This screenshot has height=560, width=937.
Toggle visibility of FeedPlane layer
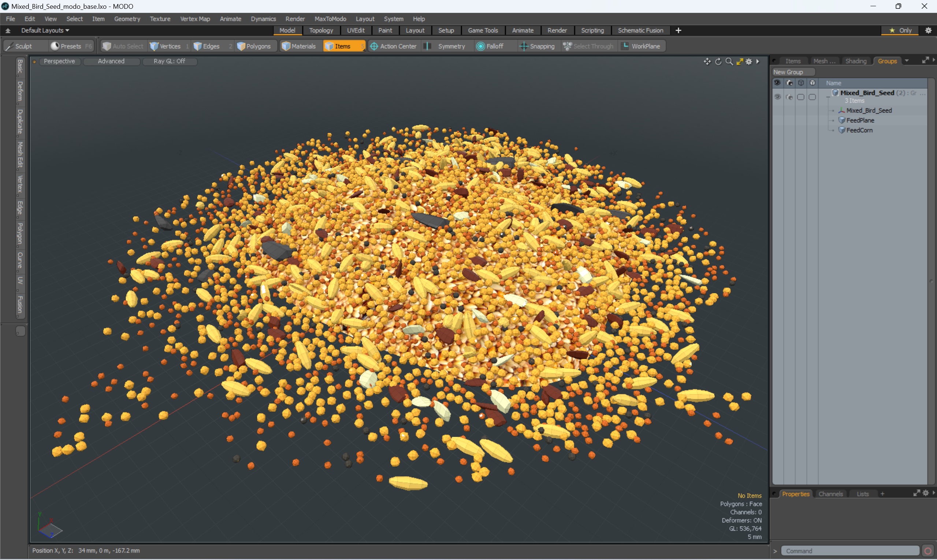[x=777, y=120]
